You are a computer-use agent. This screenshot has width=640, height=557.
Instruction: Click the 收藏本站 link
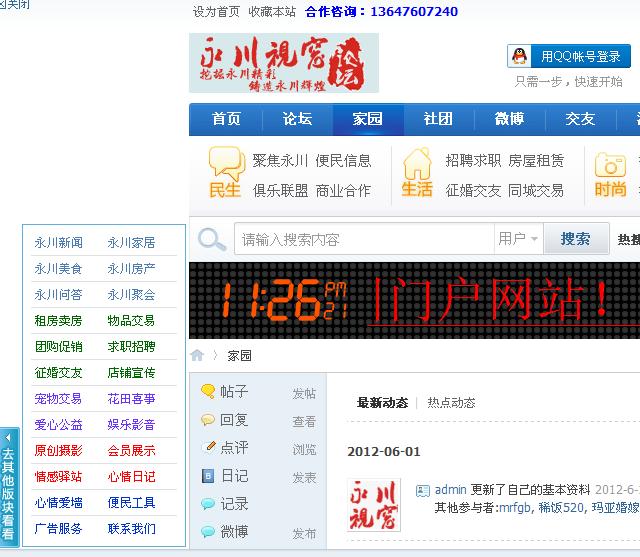tap(272, 11)
